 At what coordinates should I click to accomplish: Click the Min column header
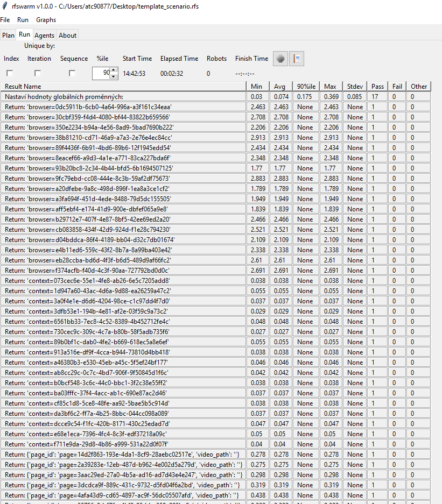tap(258, 87)
